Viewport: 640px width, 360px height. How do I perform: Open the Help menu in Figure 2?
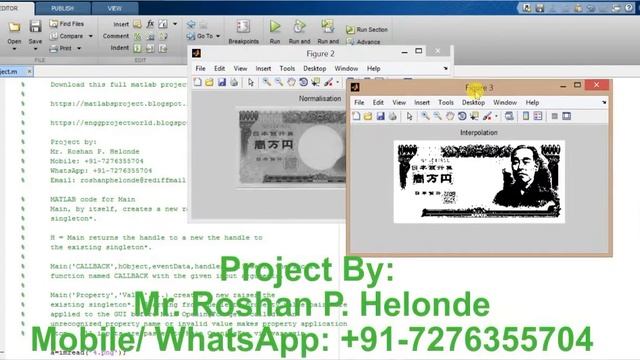373,69
